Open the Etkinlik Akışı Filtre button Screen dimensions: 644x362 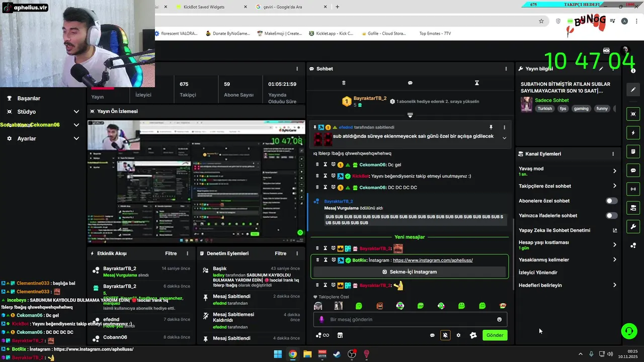click(x=171, y=253)
